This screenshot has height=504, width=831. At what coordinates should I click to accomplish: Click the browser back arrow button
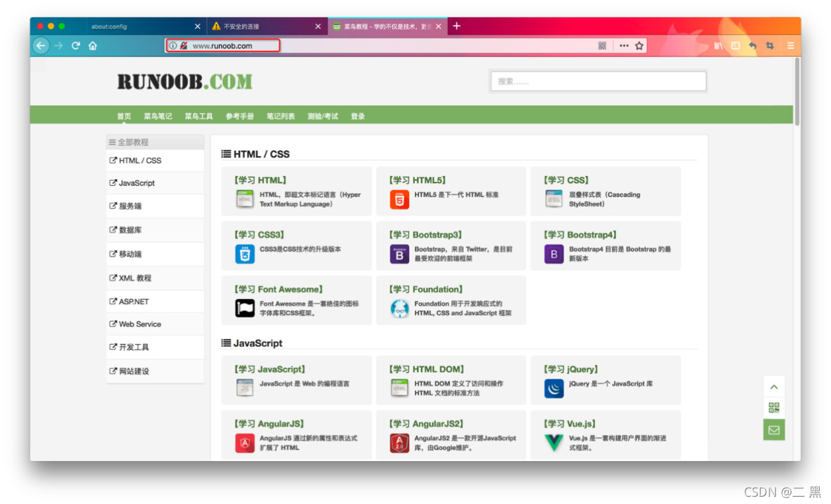41,46
